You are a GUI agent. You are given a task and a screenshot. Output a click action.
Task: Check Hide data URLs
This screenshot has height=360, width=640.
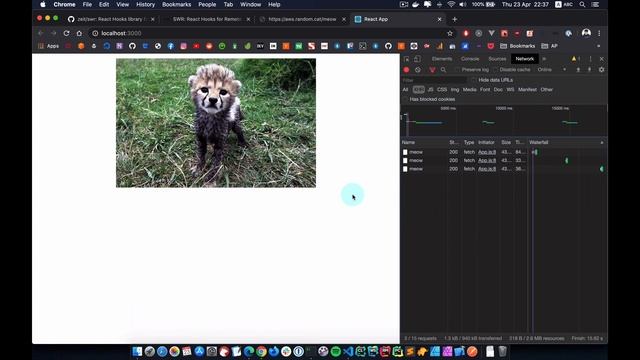pos(473,80)
